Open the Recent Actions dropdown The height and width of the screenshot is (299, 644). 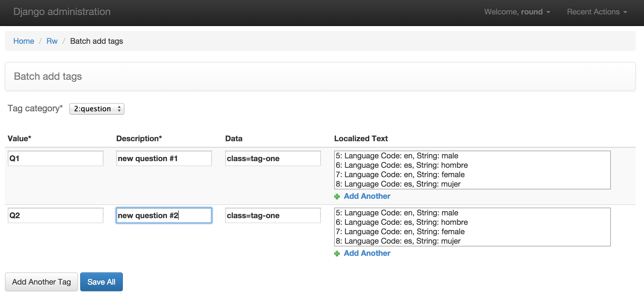597,12
